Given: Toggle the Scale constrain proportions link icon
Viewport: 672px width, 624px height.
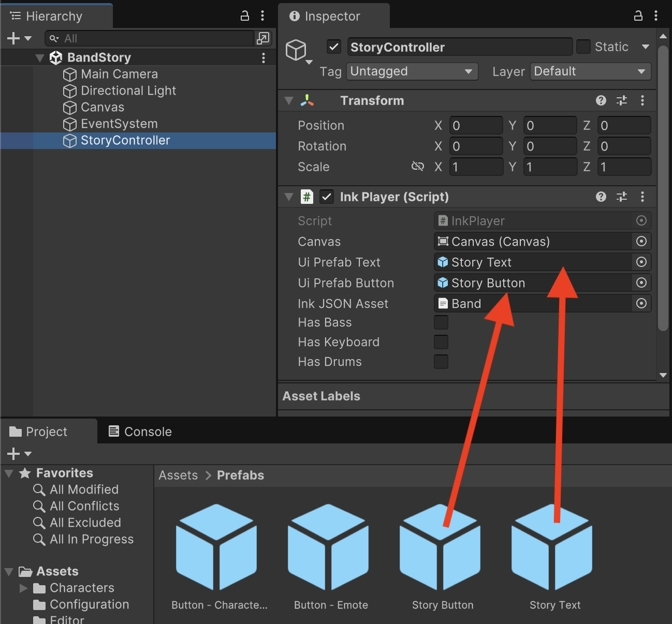Looking at the screenshot, I should (x=417, y=167).
